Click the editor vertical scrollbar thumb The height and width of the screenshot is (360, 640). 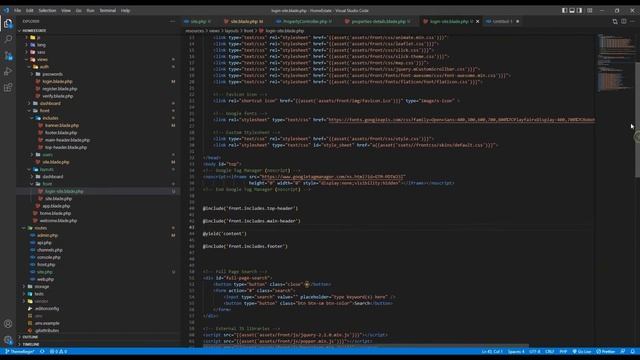pos(637,120)
